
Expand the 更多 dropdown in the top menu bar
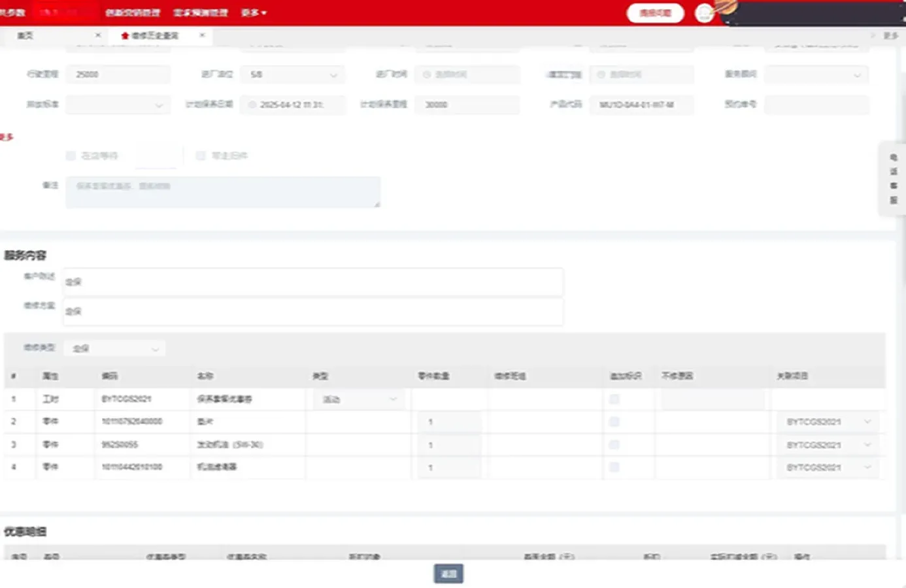pos(253,12)
